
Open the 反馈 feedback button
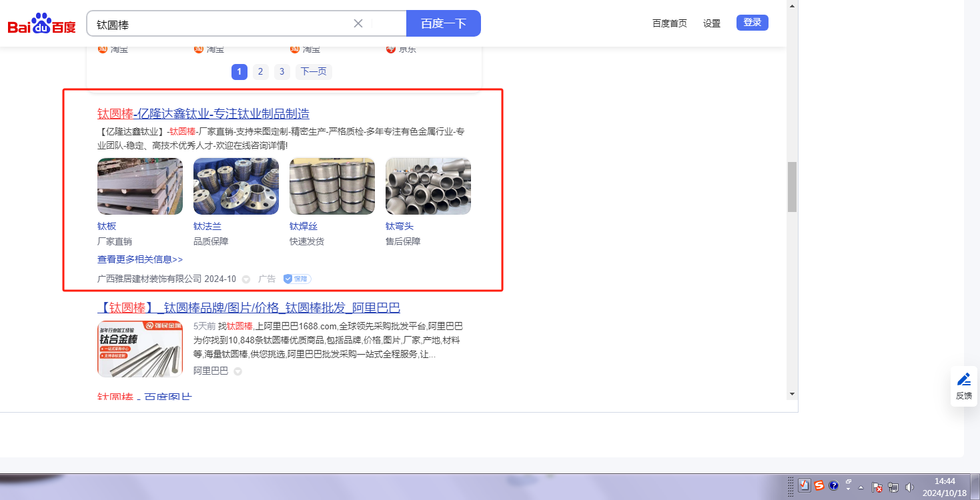click(964, 386)
